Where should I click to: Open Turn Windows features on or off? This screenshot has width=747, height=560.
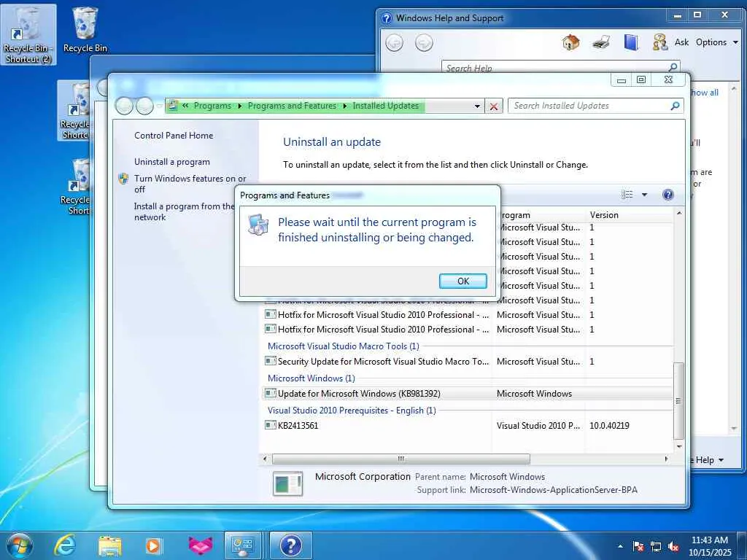(190, 183)
